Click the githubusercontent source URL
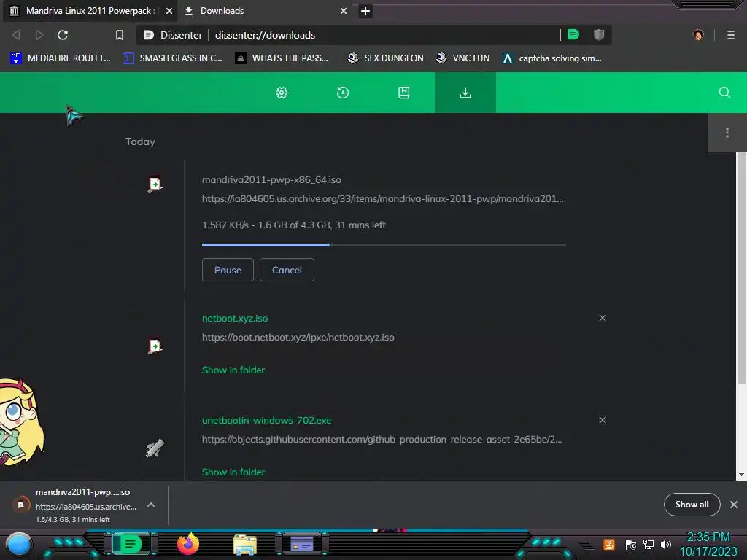 (382, 440)
